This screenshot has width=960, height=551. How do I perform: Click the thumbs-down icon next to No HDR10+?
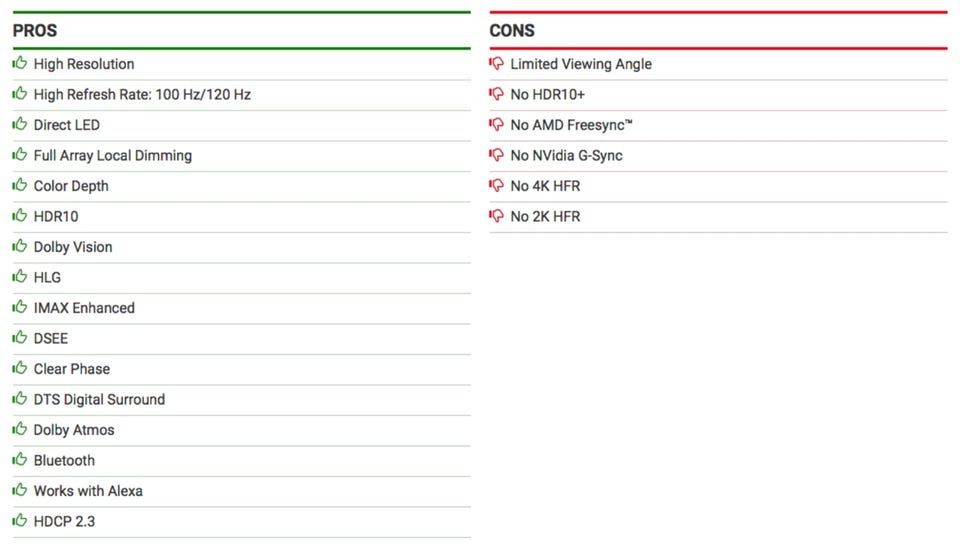pos(497,94)
